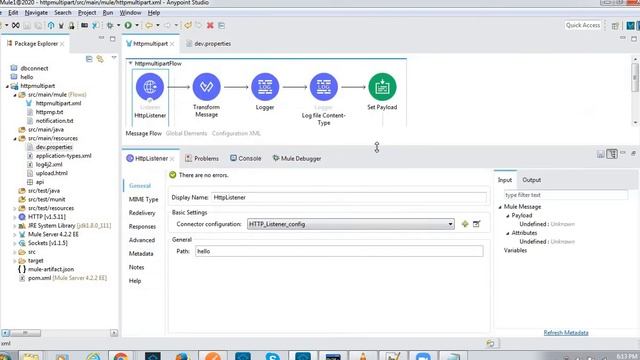Switch to the Global Elements tab
Image resolution: width=640 pixels, height=360 pixels.
(x=186, y=133)
